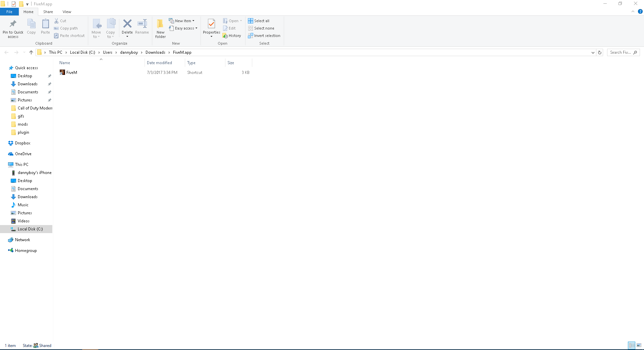
Task: Go up one folder level
Action: click(31, 52)
